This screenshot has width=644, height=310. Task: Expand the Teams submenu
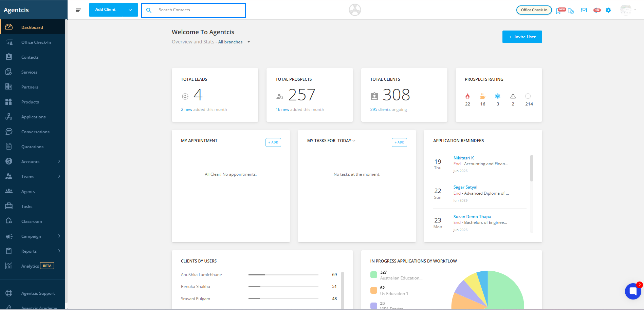(x=59, y=176)
